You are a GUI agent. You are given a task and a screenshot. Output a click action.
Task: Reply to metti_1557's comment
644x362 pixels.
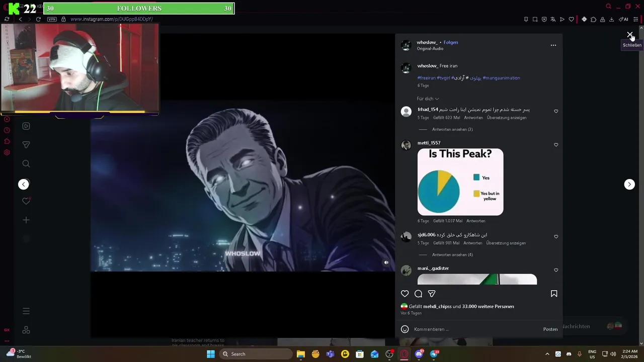pyautogui.click(x=475, y=221)
